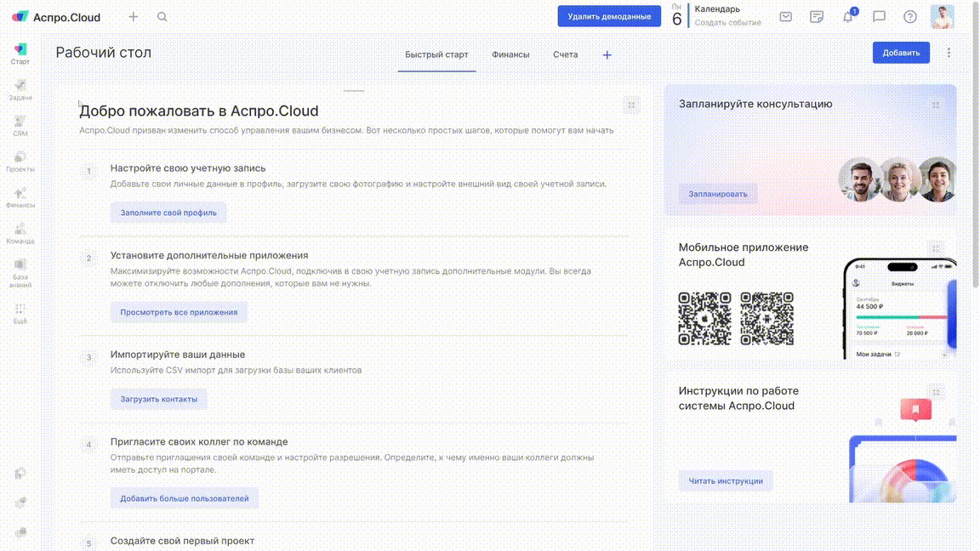Open the Старт section in sidebar
The image size is (980, 551).
20,54
